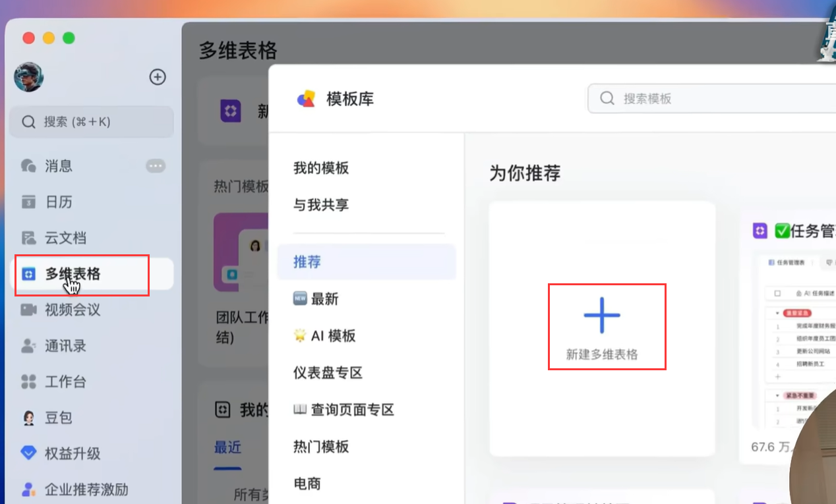Click the macOS red close window button

click(28, 38)
